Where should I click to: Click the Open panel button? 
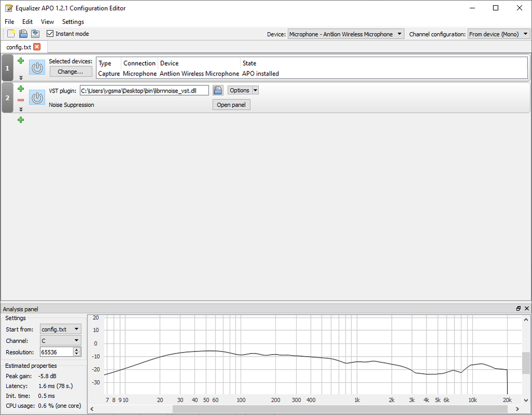tap(231, 105)
